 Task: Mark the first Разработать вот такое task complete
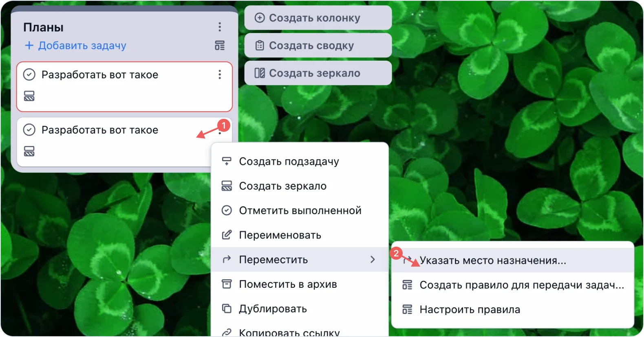29,74
